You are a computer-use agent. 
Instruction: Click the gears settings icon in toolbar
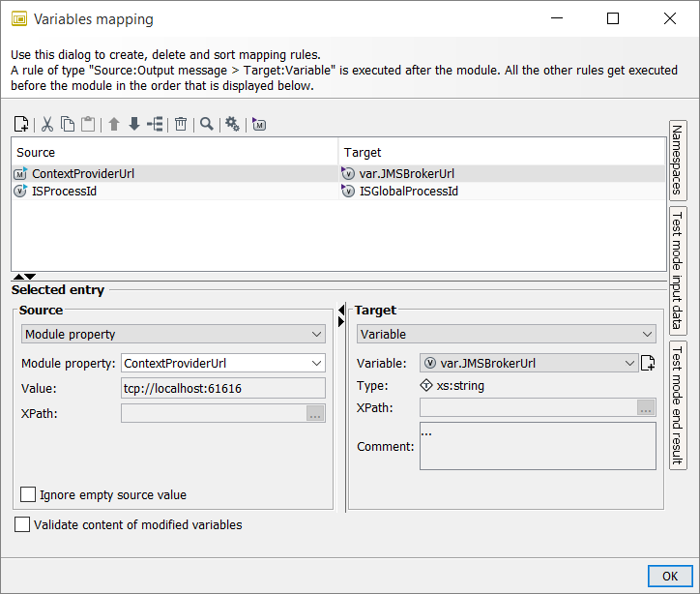232,124
